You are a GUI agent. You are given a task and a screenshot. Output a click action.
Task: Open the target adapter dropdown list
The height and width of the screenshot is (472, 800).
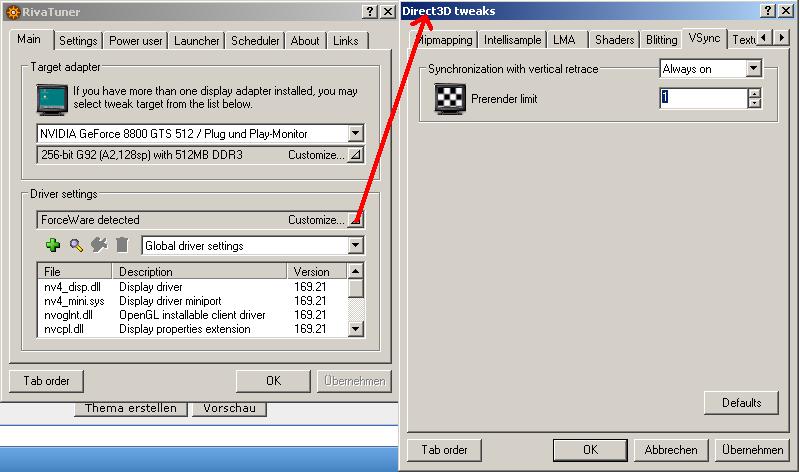point(356,134)
